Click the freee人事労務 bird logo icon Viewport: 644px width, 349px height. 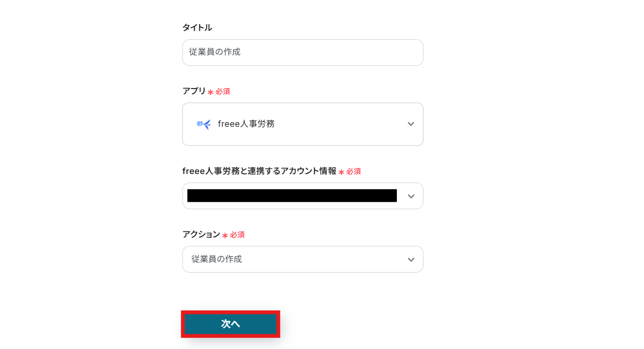pos(204,124)
